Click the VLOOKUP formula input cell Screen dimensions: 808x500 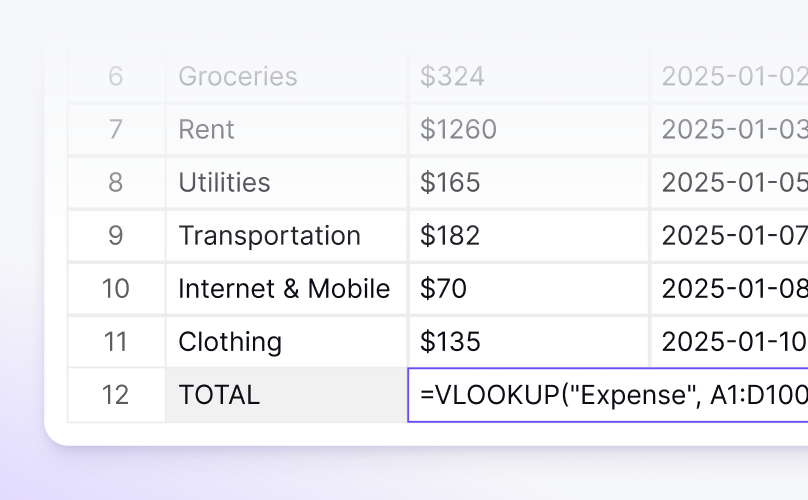[610, 395]
